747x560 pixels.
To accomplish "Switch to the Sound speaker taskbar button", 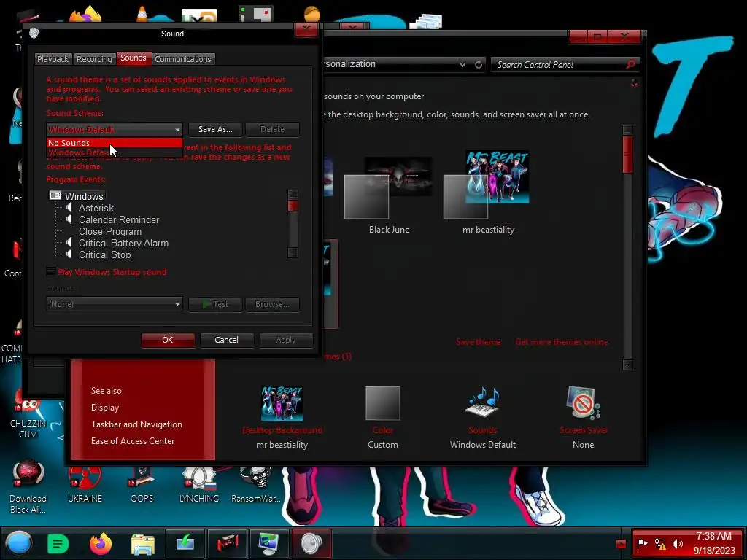I will point(311,543).
